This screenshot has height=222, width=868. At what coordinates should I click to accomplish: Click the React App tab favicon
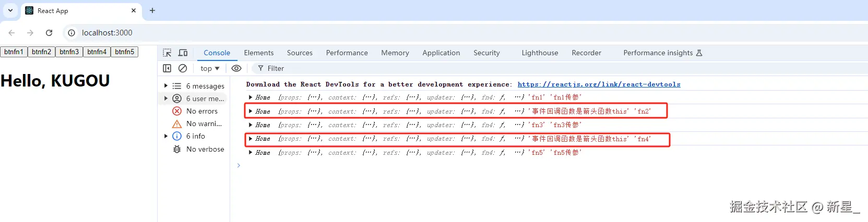[29, 10]
